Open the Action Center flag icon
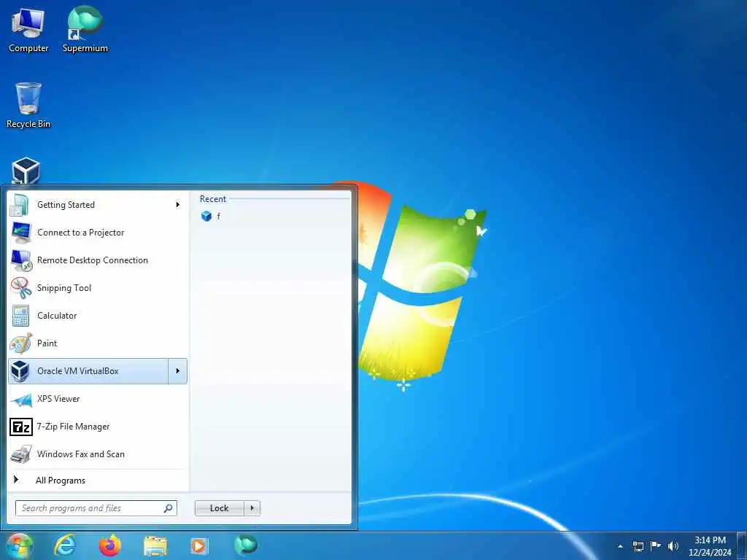This screenshot has width=747, height=560. pyautogui.click(x=656, y=545)
